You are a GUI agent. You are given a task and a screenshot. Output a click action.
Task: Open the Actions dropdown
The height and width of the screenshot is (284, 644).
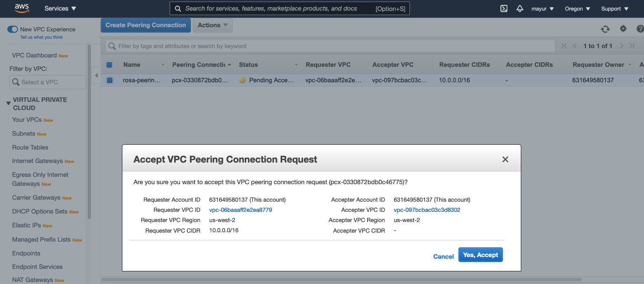click(x=212, y=25)
